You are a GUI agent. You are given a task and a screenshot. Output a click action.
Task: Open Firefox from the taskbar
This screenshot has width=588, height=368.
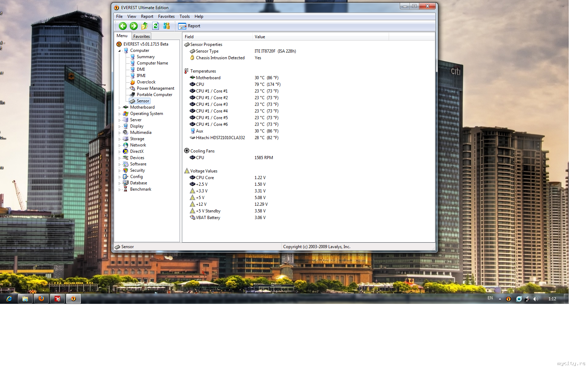(41, 299)
